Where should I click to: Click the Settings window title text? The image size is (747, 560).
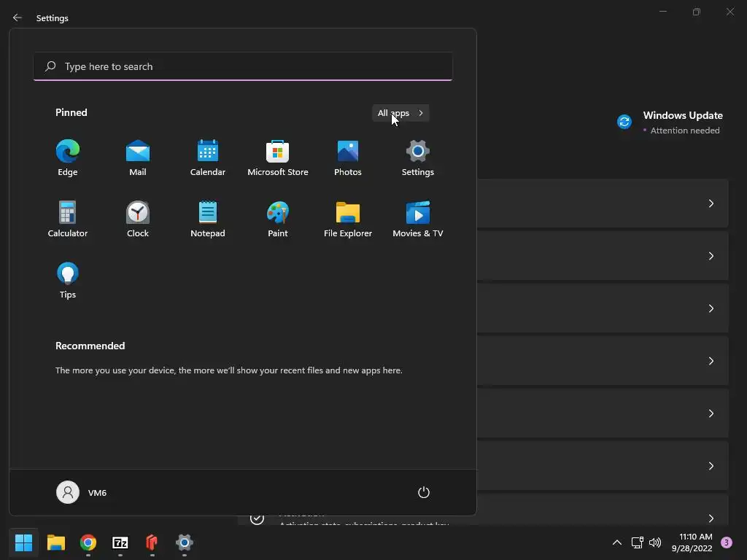coord(53,18)
